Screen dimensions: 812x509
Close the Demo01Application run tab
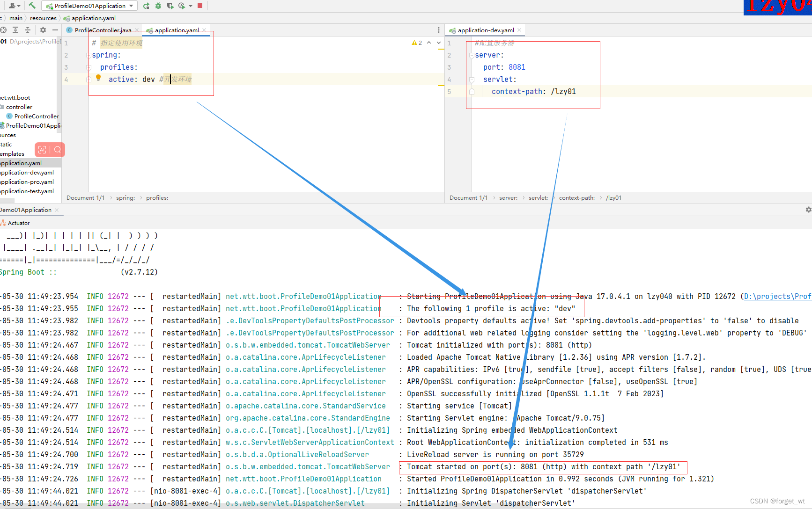57,210
